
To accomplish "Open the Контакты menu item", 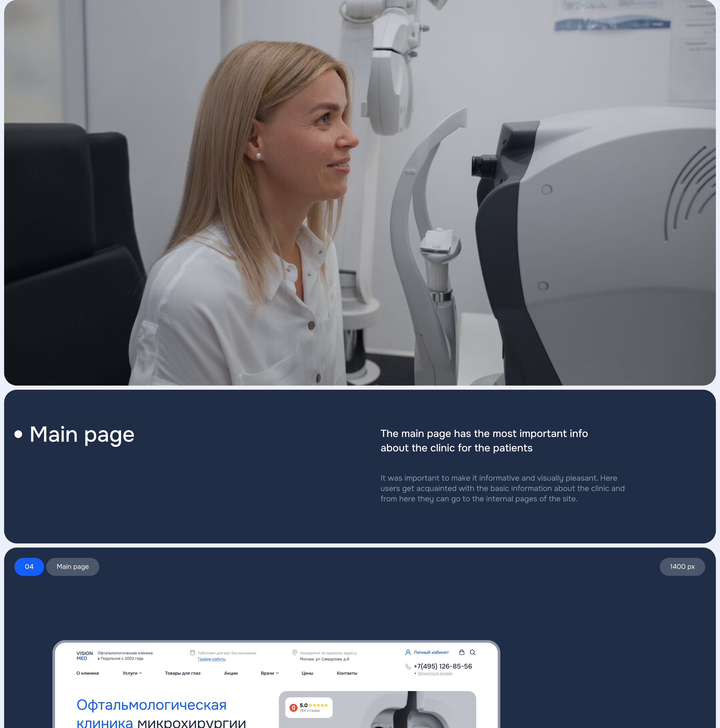I will point(347,673).
